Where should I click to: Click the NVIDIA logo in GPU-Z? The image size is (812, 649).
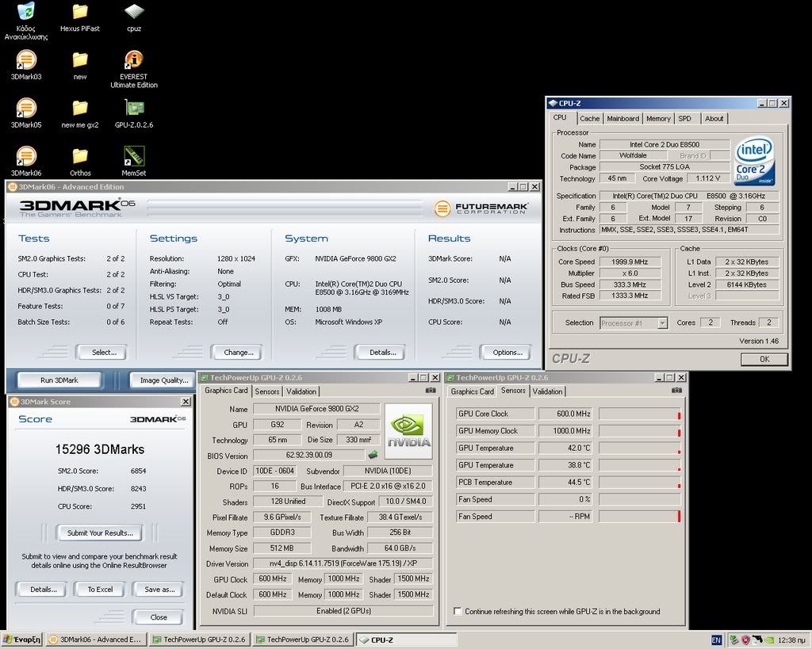click(x=408, y=432)
